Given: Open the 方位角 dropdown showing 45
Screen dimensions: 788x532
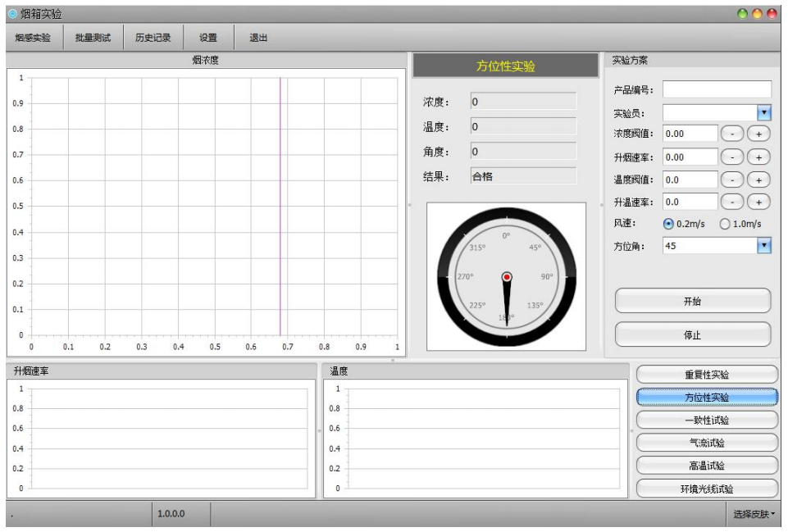Looking at the screenshot, I should [x=764, y=245].
